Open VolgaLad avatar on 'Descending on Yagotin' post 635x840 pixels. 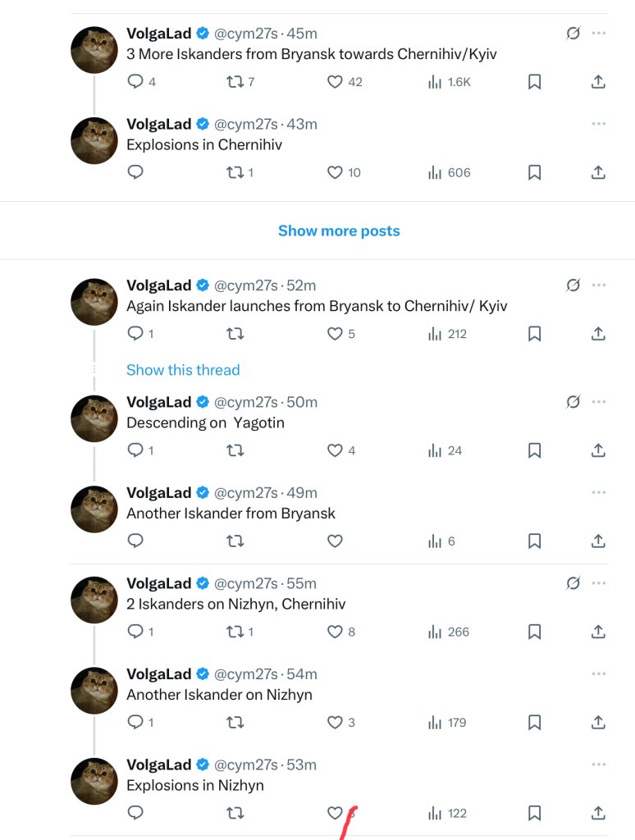pos(94,418)
